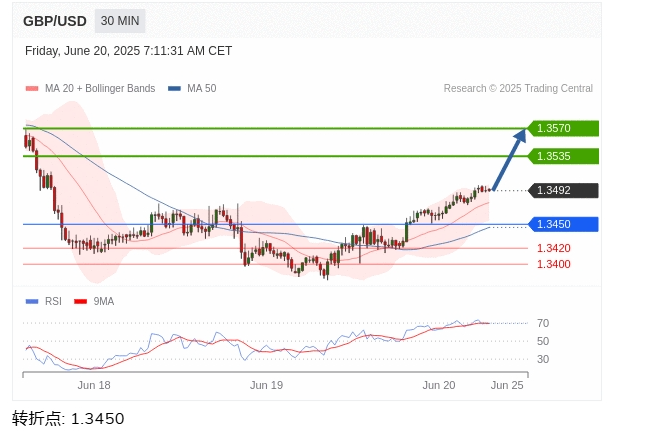
Task: Click the 转折点: 1.3450 pivot text
Action: 68,419
